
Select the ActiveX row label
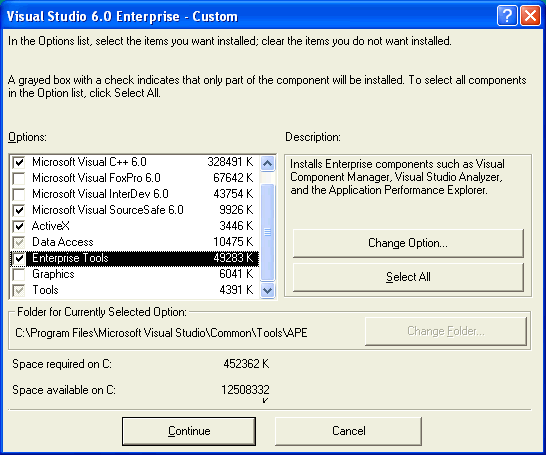click(51, 226)
